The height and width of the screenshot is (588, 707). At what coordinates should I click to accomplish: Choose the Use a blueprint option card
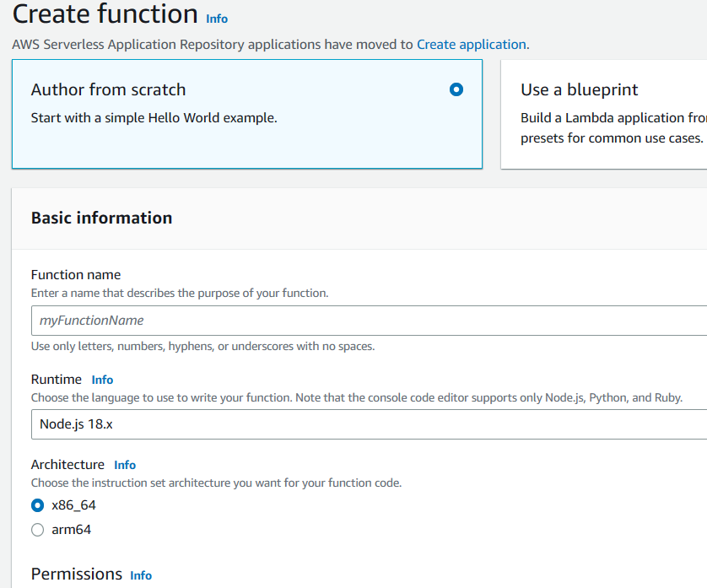(x=604, y=114)
